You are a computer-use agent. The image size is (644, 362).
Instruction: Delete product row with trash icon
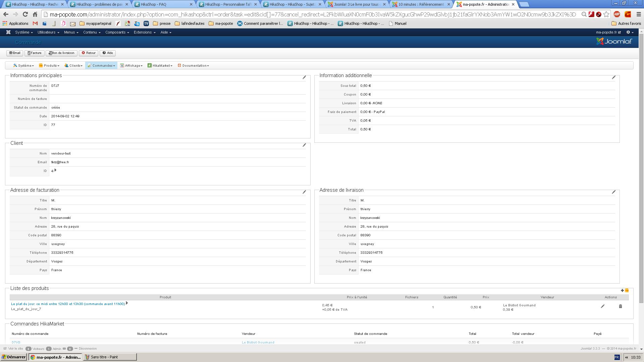(x=620, y=306)
